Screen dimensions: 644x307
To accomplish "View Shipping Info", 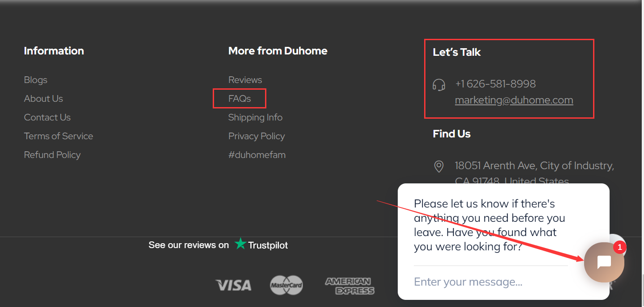I will [x=255, y=117].
